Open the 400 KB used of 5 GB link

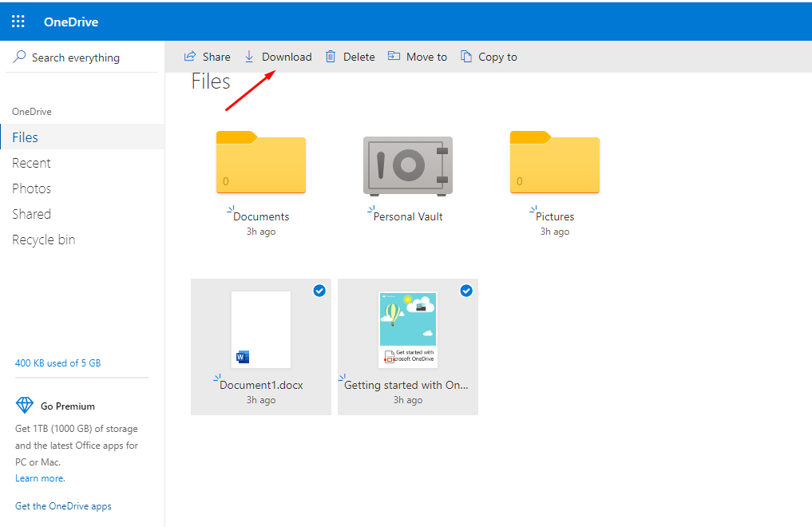[58, 363]
